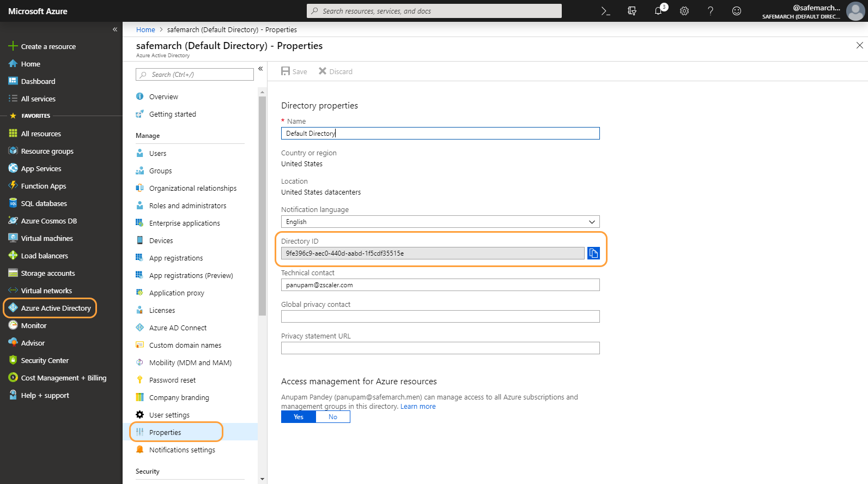This screenshot has width=868, height=484.
Task: Open Notification language dropdown
Action: [x=440, y=222]
